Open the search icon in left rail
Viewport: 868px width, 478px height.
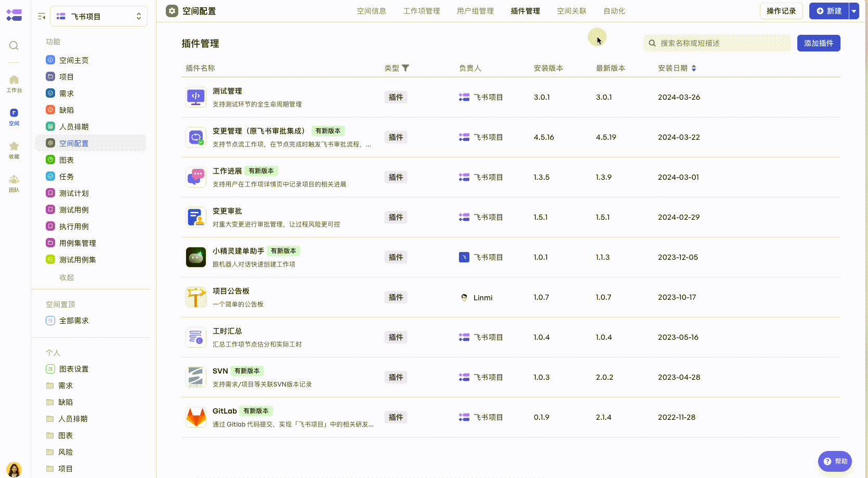coord(14,46)
